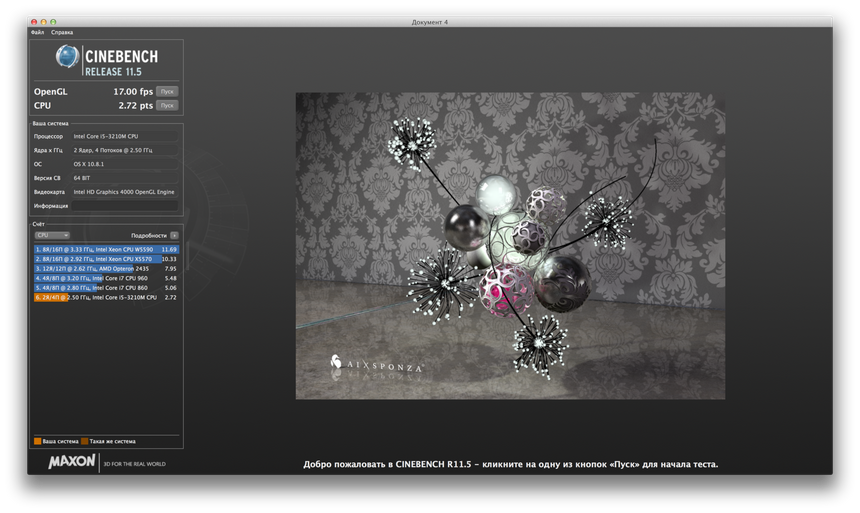Click the MAXON logo

click(72, 461)
